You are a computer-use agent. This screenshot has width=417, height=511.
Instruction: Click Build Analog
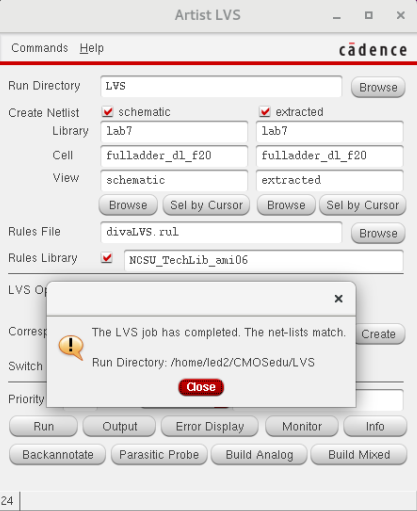coord(259,455)
